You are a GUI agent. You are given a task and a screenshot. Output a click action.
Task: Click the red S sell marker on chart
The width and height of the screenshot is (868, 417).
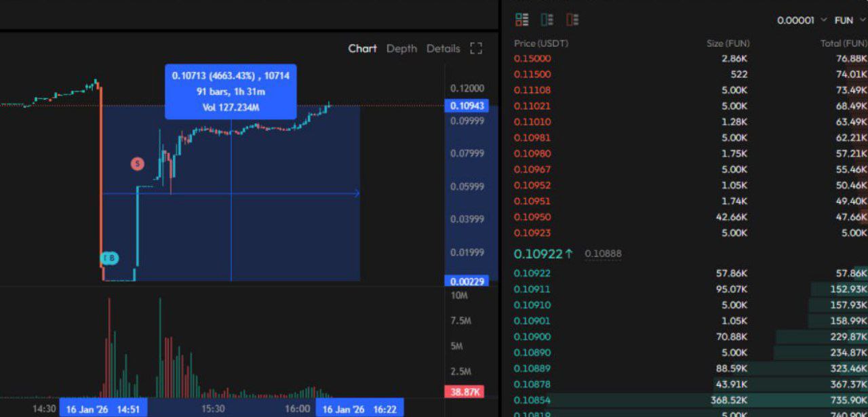point(138,163)
